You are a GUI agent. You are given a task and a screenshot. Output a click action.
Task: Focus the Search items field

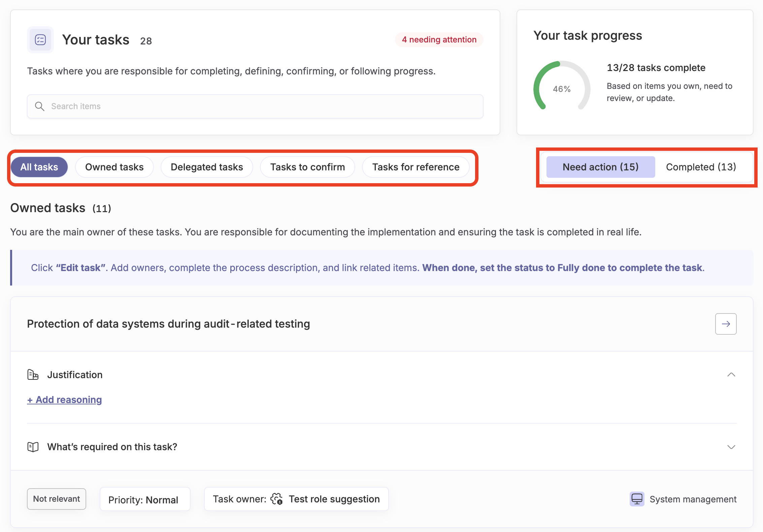point(255,106)
